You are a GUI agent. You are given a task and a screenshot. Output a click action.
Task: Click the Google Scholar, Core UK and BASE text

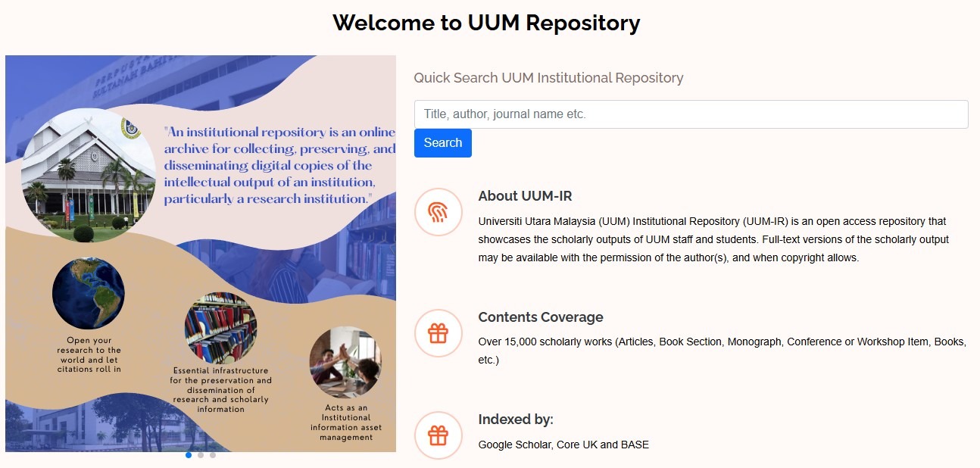click(x=563, y=445)
